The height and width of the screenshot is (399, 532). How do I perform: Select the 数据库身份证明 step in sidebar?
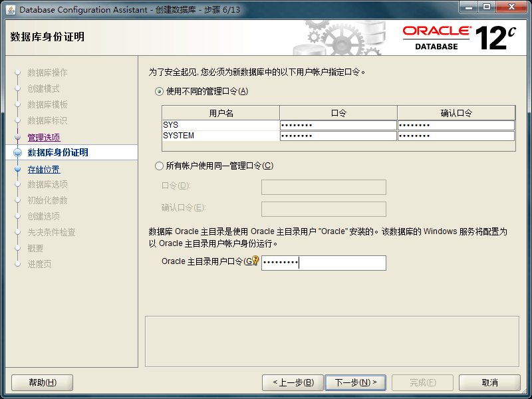58,153
